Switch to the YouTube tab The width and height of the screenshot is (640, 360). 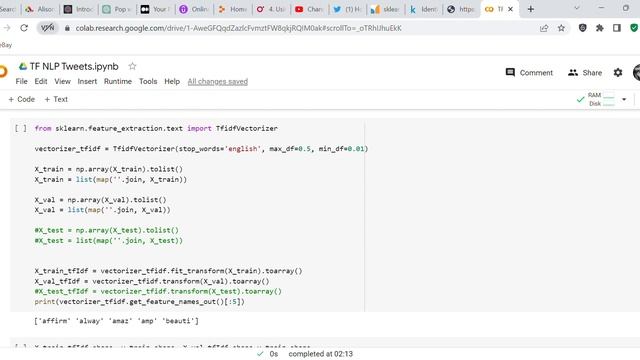[x=309, y=9]
